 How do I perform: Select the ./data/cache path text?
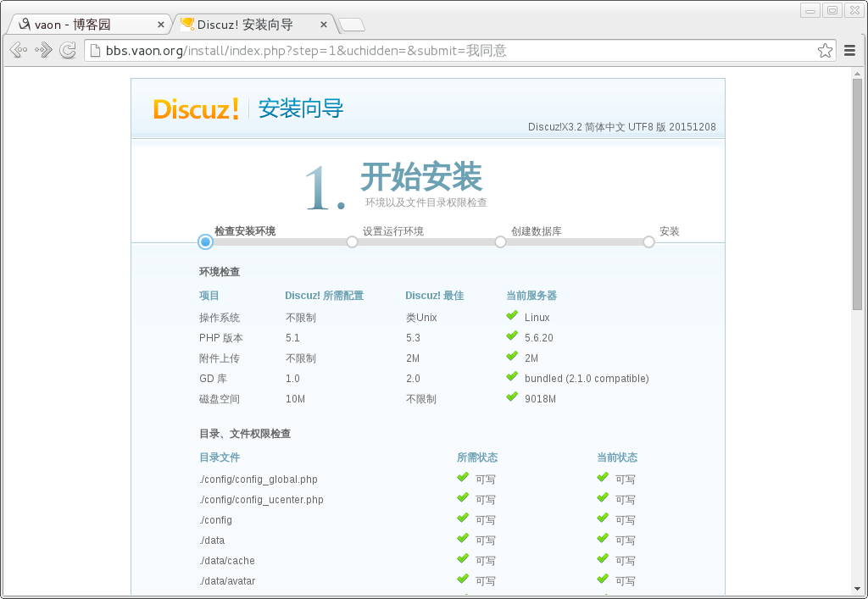(227, 561)
